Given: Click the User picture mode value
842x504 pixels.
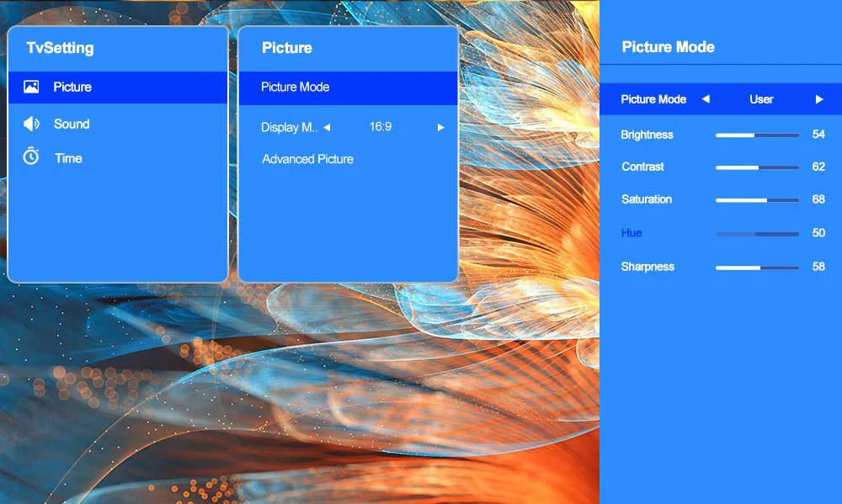Looking at the screenshot, I should click(761, 99).
